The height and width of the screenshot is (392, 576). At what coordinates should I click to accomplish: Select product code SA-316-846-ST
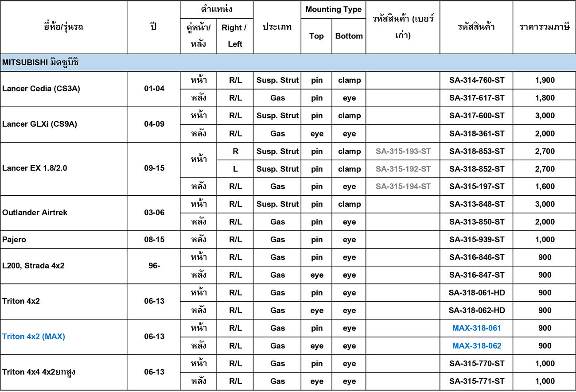point(477,257)
